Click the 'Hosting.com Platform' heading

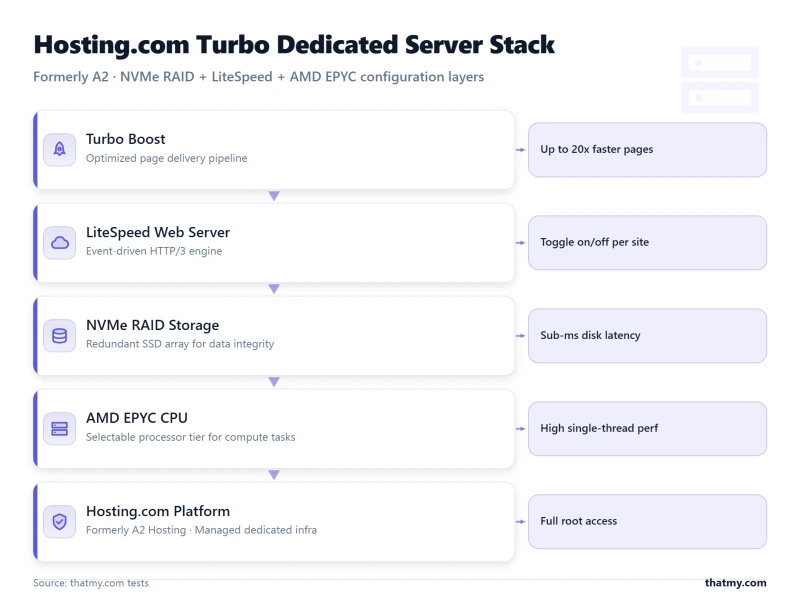click(158, 511)
